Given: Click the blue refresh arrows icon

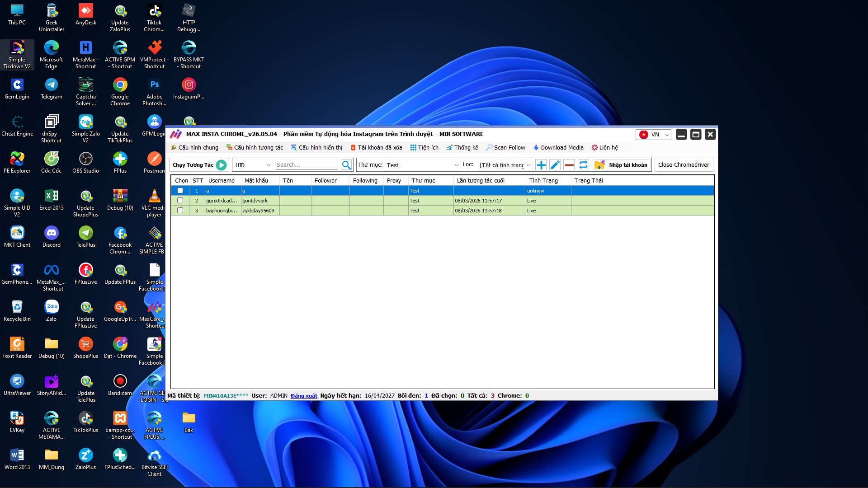Looking at the screenshot, I should (x=583, y=165).
